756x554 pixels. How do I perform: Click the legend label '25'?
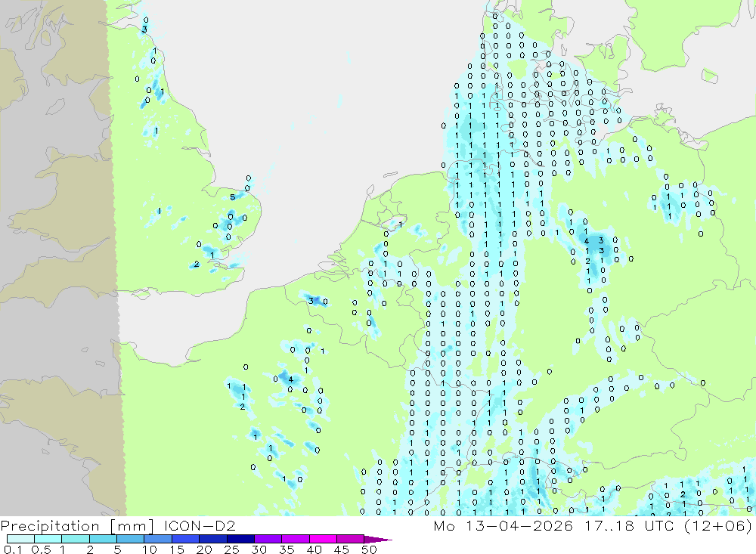click(x=231, y=549)
